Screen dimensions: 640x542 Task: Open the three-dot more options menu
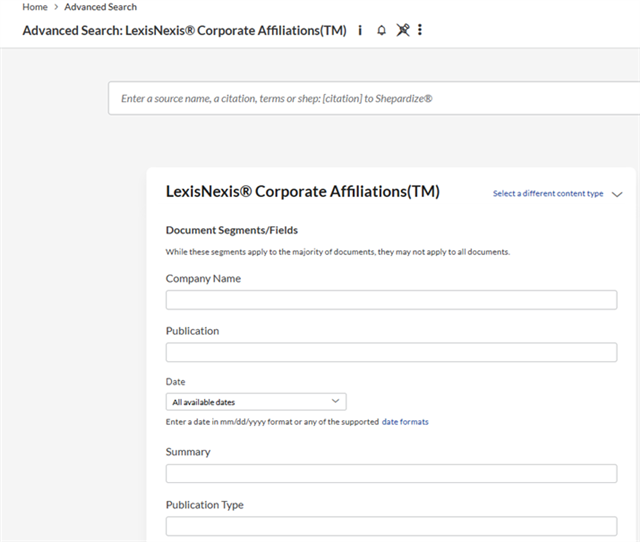pyautogui.click(x=420, y=30)
